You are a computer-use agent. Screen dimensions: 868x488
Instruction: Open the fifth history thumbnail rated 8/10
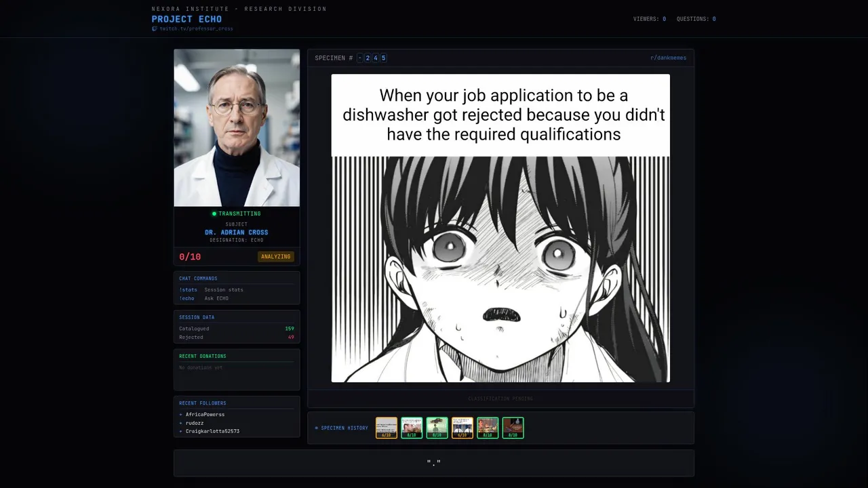click(488, 428)
